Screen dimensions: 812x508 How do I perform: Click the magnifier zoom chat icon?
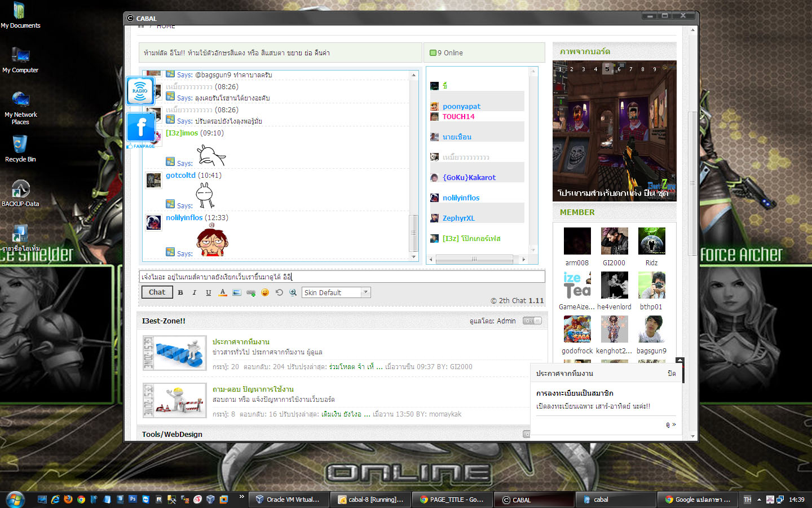pyautogui.click(x=293, y=292)
